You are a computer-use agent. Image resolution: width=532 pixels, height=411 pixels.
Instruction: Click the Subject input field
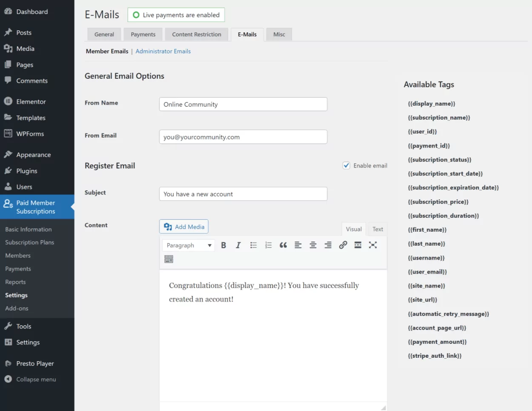pyautogui.click(x=243, y=194)
